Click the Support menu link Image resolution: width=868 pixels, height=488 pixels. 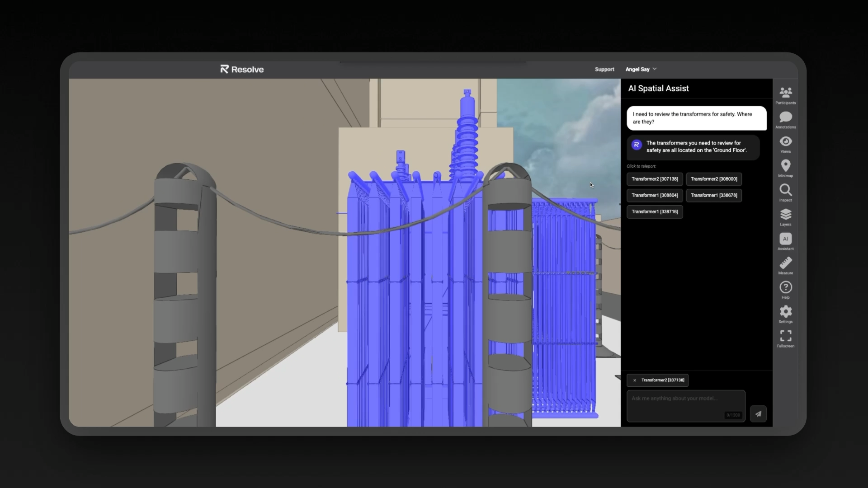604,69
